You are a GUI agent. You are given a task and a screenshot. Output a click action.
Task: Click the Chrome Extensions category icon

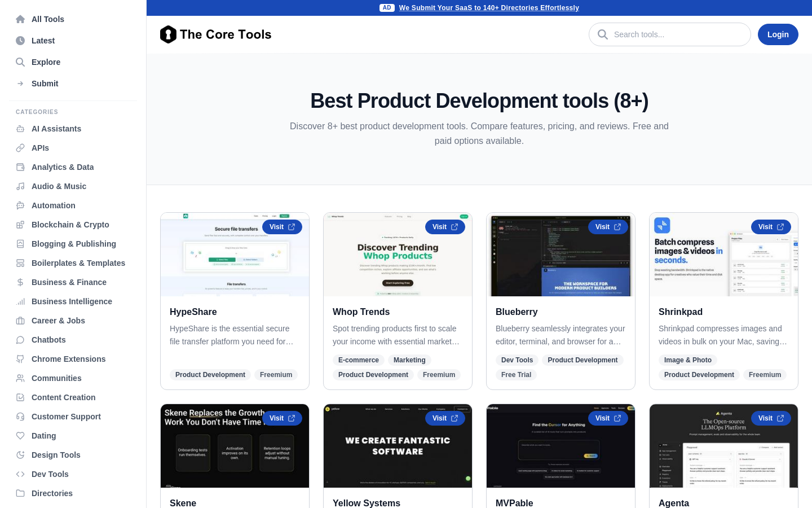(20, 359)
